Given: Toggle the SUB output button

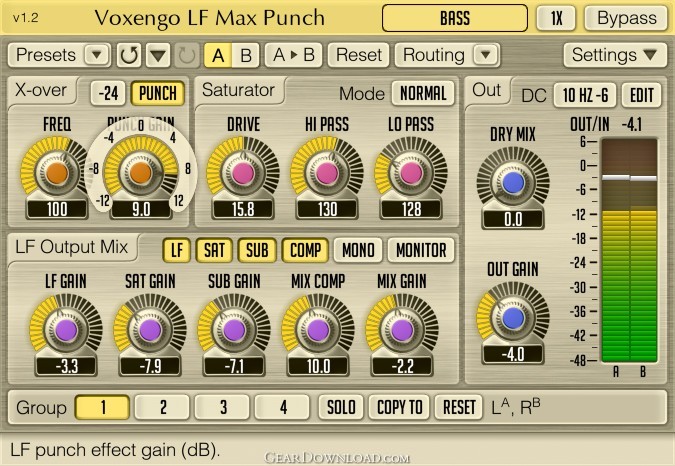Looking at the screenshot, I should click(257, 250).
